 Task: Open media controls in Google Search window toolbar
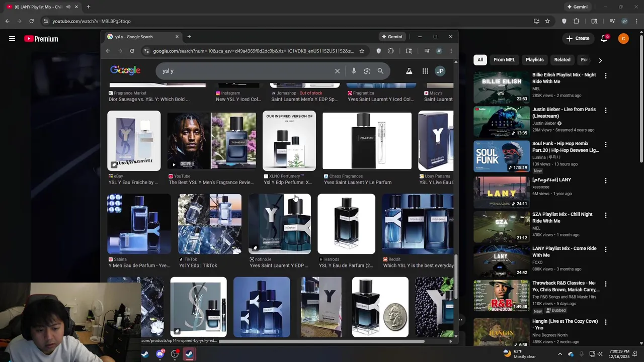[x=427, y=51]
